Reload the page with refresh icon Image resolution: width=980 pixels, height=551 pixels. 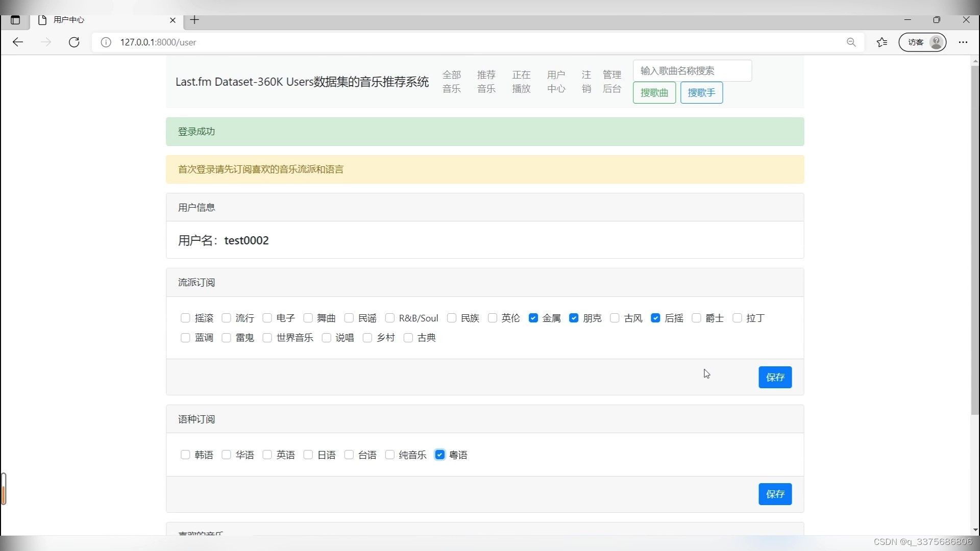74,42
